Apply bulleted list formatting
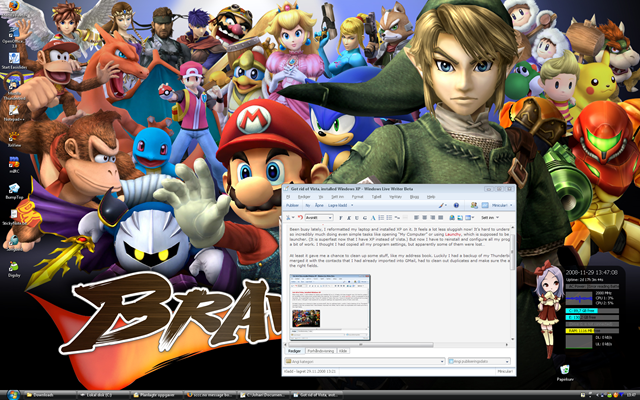The height and width of the screenshot is (400, 640). (x=389, y=218)
